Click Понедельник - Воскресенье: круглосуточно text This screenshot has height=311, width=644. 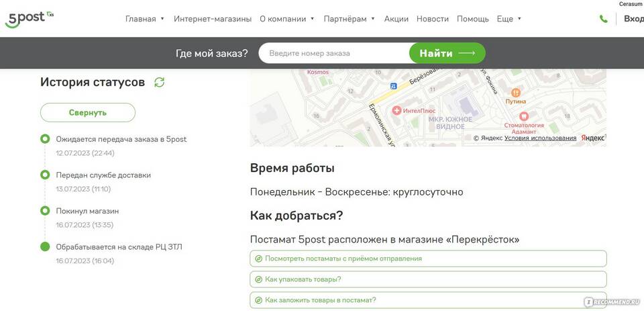pos(356,192)
